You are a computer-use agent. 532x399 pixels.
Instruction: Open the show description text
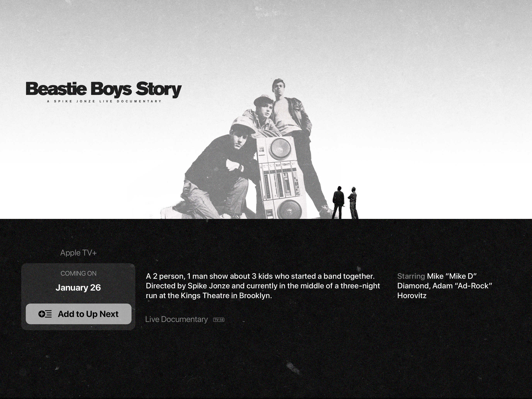[263, 286]
